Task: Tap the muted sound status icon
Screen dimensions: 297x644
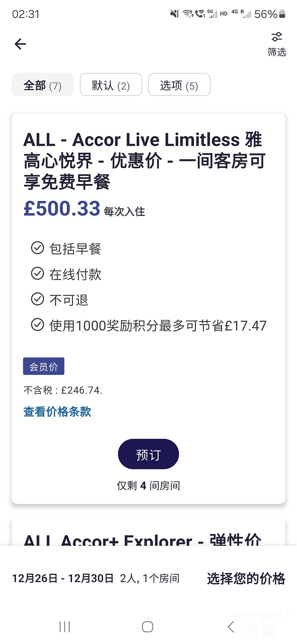Action: tap(174, 14)
